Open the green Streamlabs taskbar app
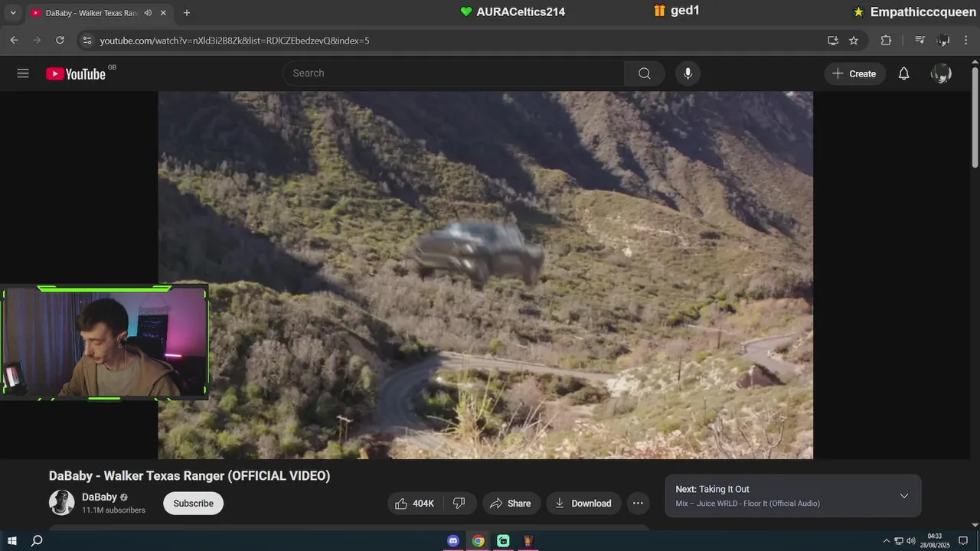 point(503,541)
